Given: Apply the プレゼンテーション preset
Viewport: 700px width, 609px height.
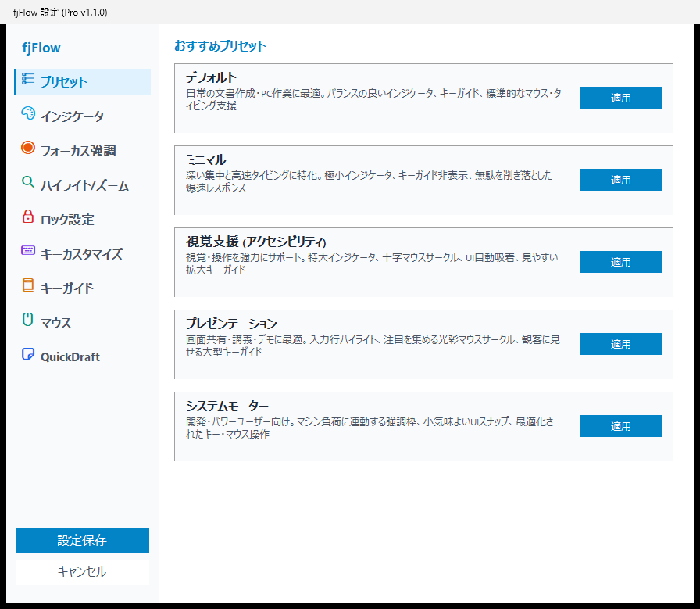Looking at the screenshot, I should tap(621, 344).
